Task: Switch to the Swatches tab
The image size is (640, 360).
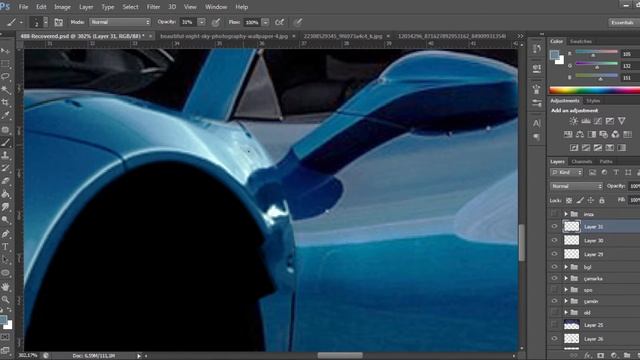Action: click(580, 42)
